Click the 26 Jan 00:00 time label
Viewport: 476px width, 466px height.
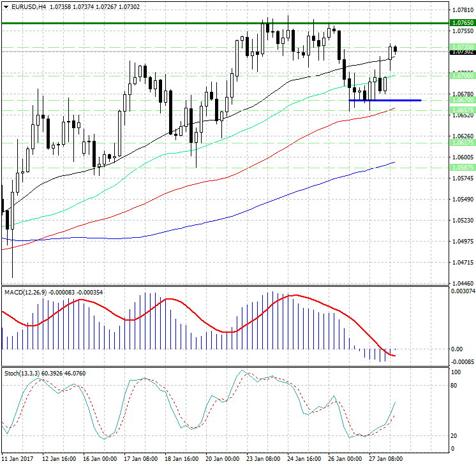[345, 459]
